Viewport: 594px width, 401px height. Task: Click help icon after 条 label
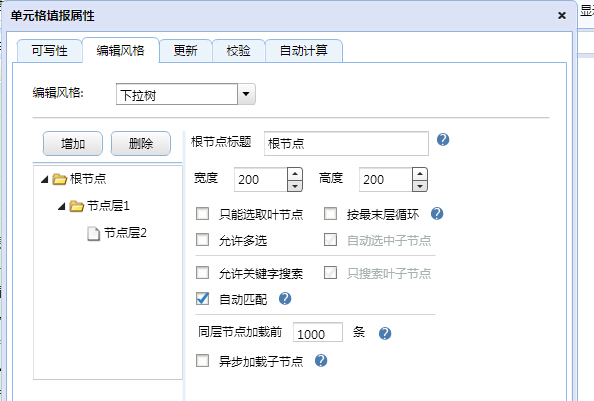click(x=385, y=333)
